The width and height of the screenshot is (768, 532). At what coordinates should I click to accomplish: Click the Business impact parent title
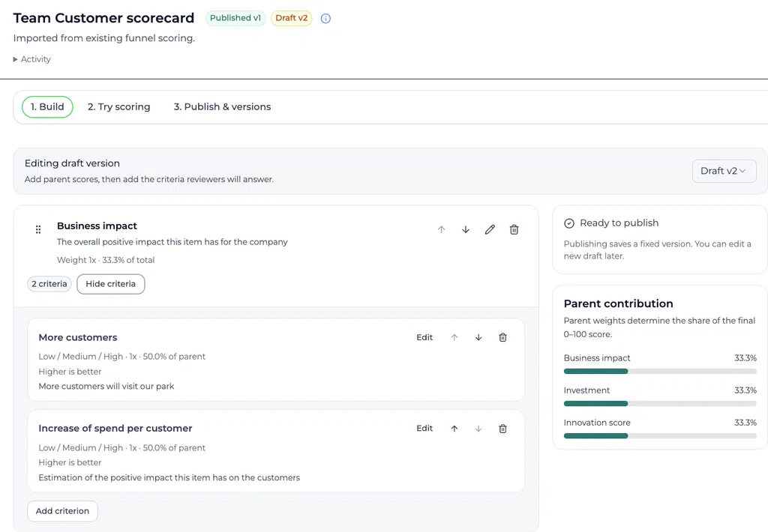97,226
